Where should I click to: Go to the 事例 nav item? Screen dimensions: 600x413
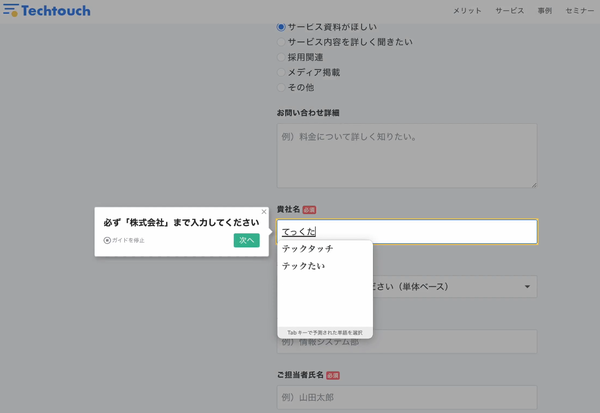tap(545, 11)
